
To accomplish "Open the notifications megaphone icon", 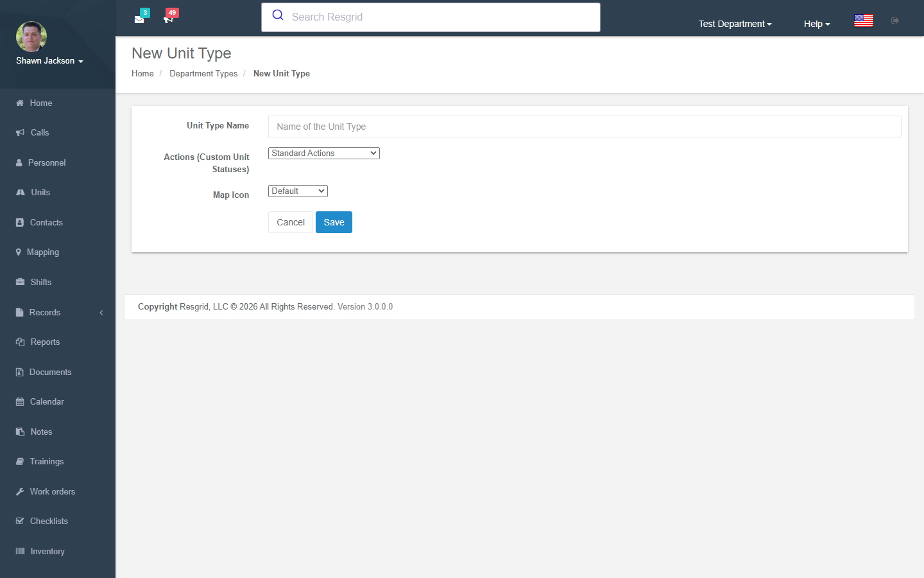I will point(169,19).
